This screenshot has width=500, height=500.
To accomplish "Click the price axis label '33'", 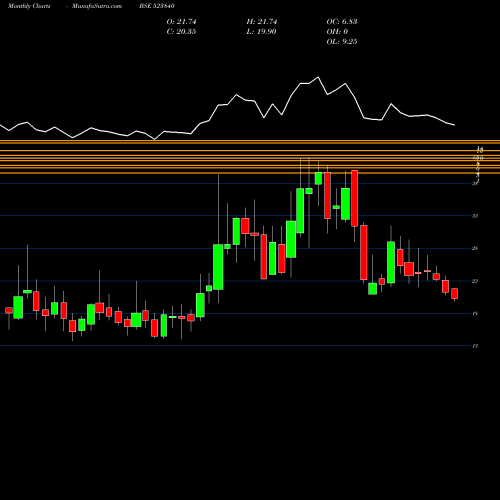I will coord(475,216).
